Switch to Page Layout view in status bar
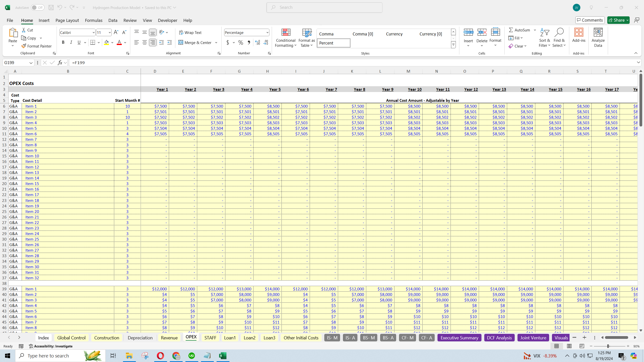 point(569,346)
